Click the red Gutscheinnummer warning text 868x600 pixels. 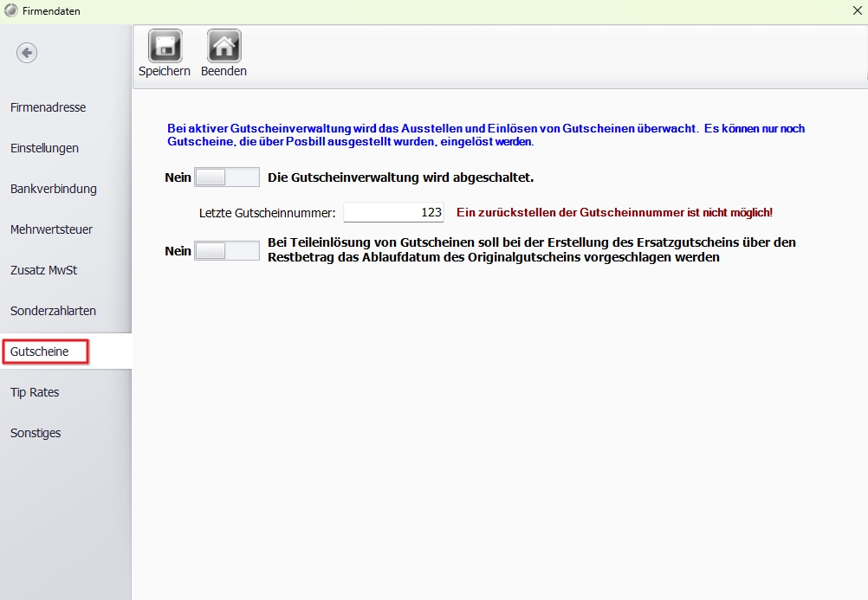[614, 212]
